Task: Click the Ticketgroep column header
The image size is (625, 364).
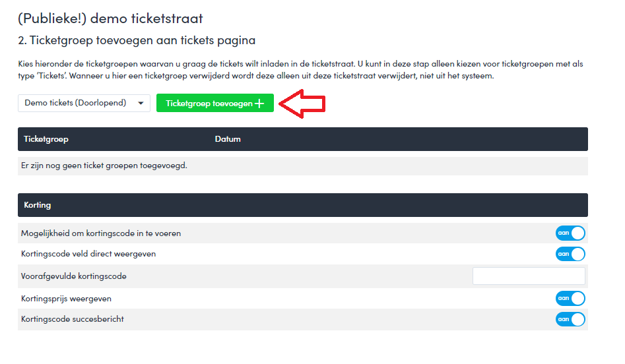Action: click(x=46, y=139)
